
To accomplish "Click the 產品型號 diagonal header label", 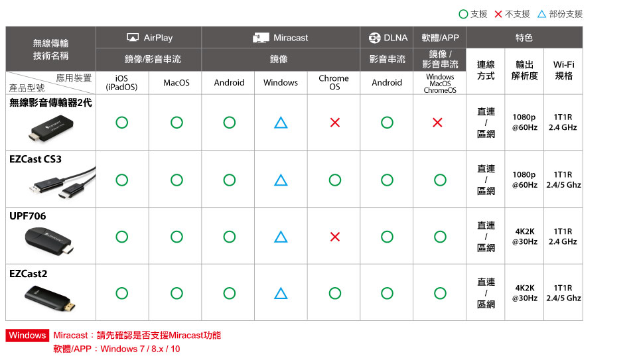I will [27, 88].
